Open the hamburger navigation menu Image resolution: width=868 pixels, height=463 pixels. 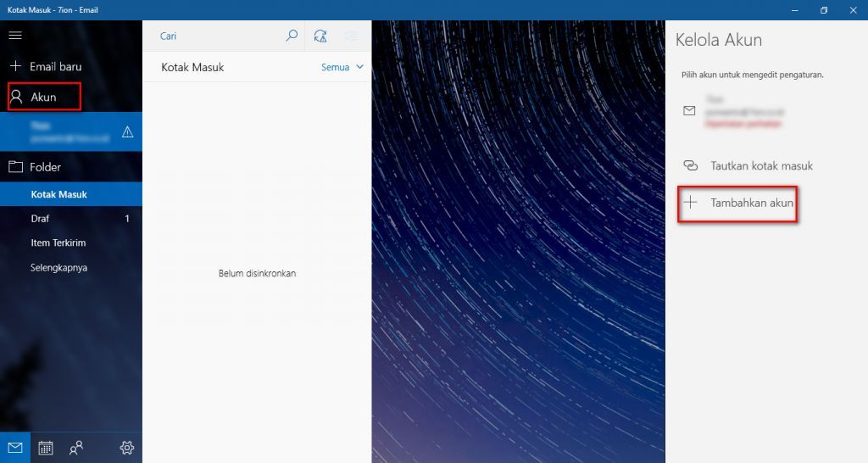tap(15, 36)
